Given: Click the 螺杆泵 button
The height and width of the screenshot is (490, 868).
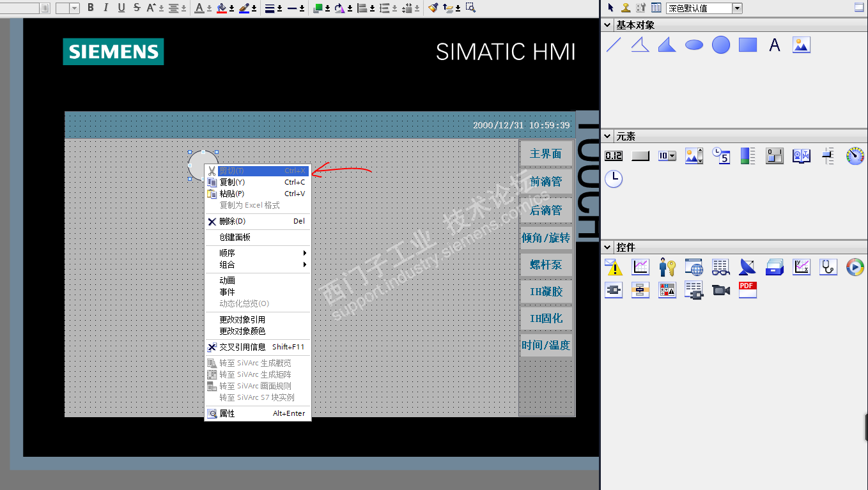Looking at the screenshot, I should point(546,264).
